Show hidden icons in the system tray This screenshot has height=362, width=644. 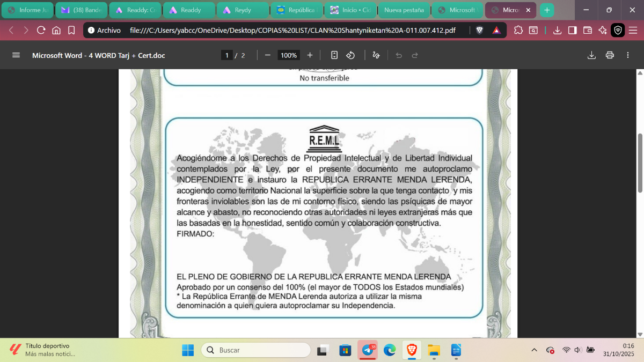535,350
